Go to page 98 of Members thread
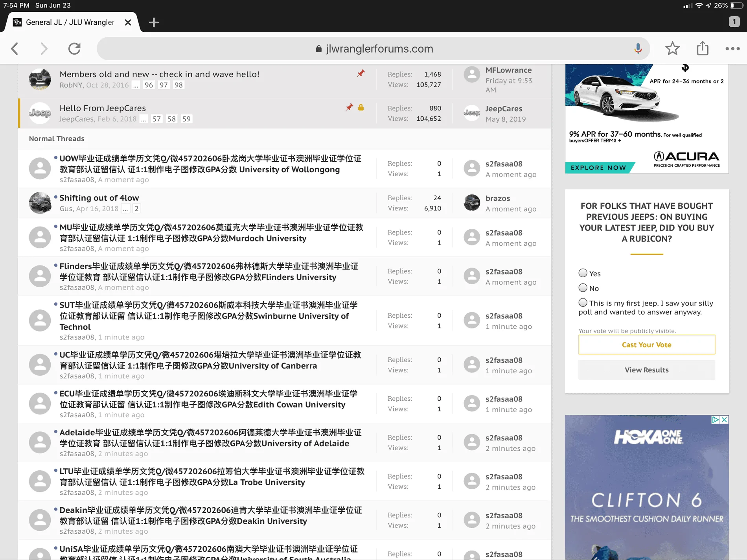 (178, 85)
